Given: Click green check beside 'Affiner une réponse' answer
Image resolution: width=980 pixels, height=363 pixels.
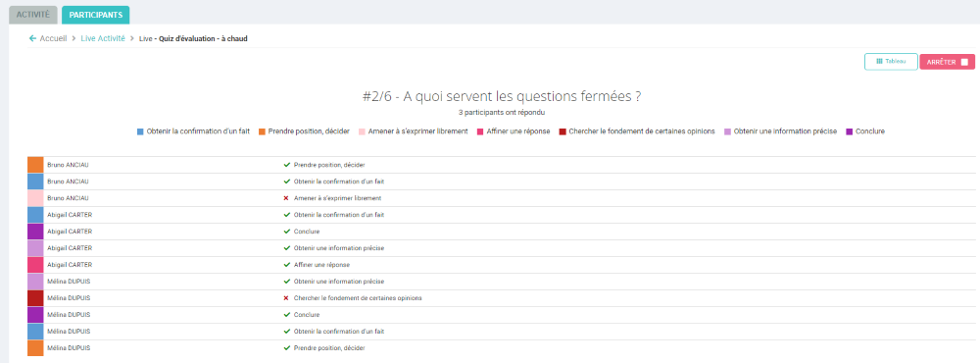Looking at the screenshot, I should point(287,265).
